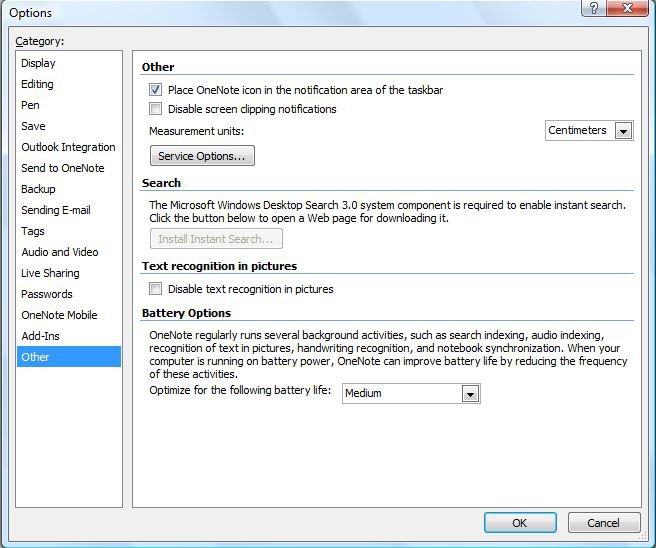Select OneNote Mobile category
Screen dimensions: 656x548
coord(69,315)
